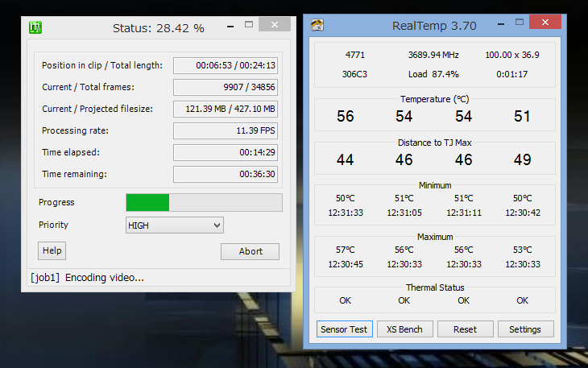The height and width of the screenshot is (368, 588).
Task: Click the RealTemp app icon in its title bar
Action: (x=317, y=25)
